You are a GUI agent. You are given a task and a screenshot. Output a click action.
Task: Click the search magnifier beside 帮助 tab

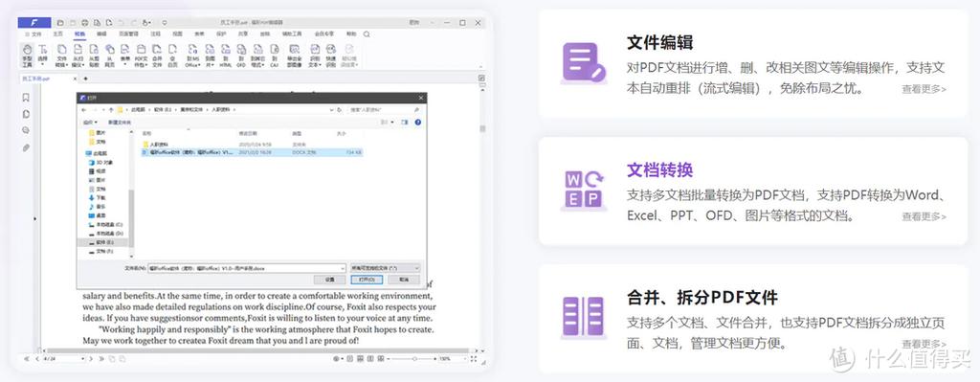coord(367,34)
